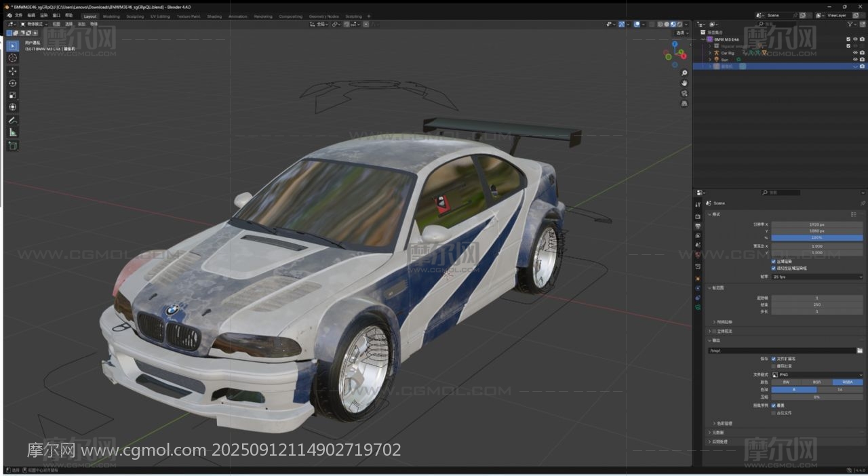This screenshot has width=868, height=476.
Task: Open the View Layer properties tab icon
Action: pos(698,235)
